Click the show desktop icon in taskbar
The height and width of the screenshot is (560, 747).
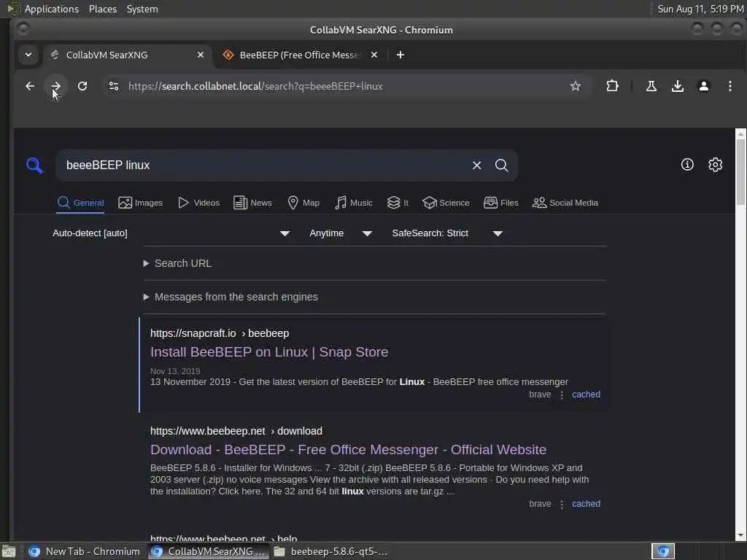tap(9, 551)
